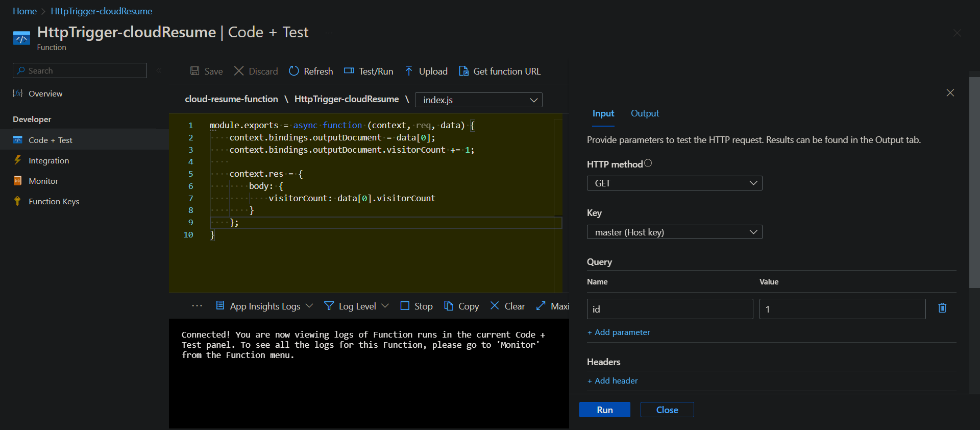Switch to the Input tab
Image resolution: width=980 pixels, height=430 pixels.
tap(603, 113)
